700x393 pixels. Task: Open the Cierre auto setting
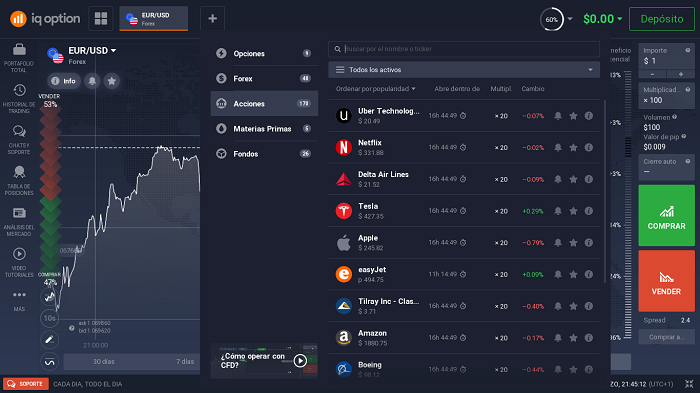coord(667,167)
